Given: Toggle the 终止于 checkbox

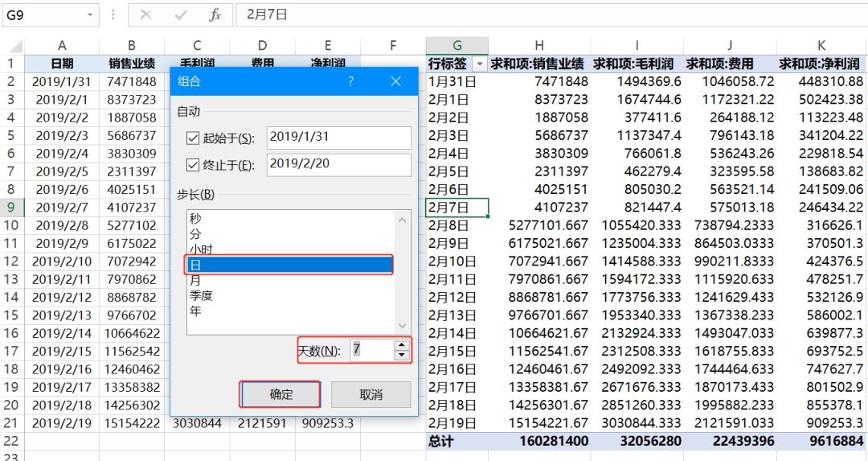Looking at the screenshot, I should [x=193, y=166].
